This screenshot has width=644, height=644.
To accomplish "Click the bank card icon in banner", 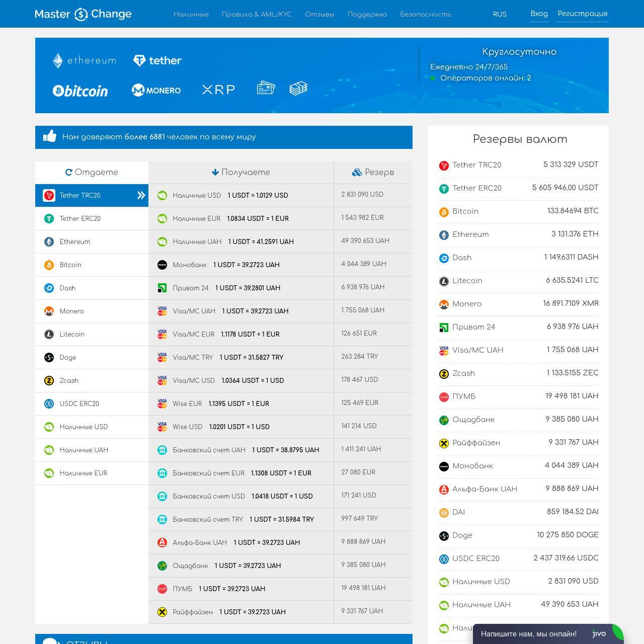I will [266, 88].
